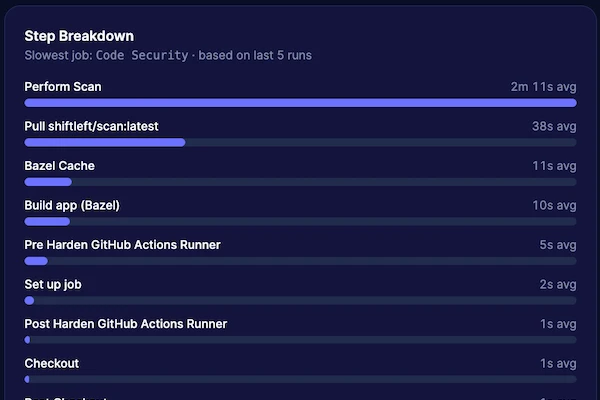Select the Bazel Cache step label
Viewport: 600px width, 400px height.
coord(59,166)
